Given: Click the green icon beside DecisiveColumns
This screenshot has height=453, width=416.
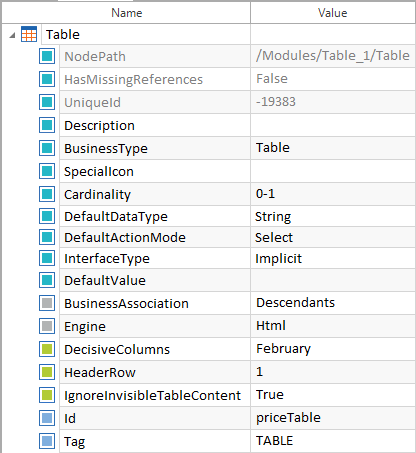Looking at the screenshot, I should click(47, 349).
